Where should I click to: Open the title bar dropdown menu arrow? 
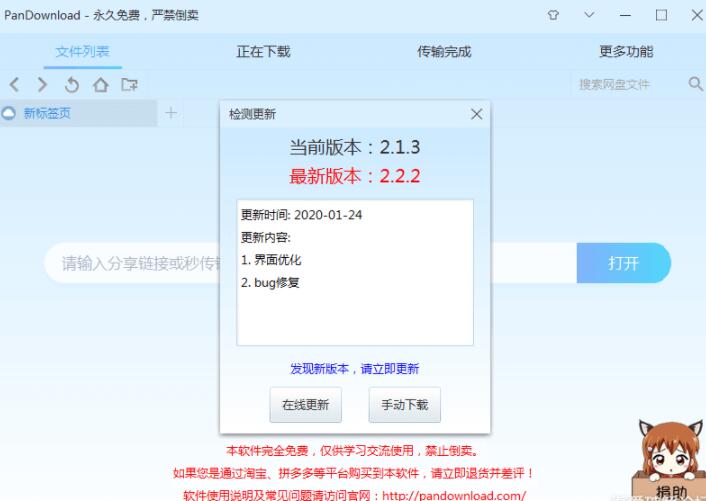click(589, 15)
